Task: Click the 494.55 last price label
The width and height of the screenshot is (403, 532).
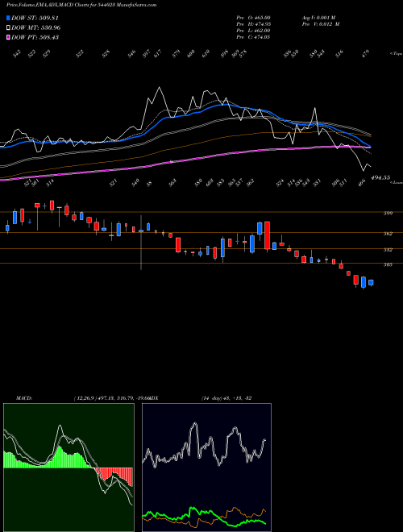Action: (x=380, y=177)
